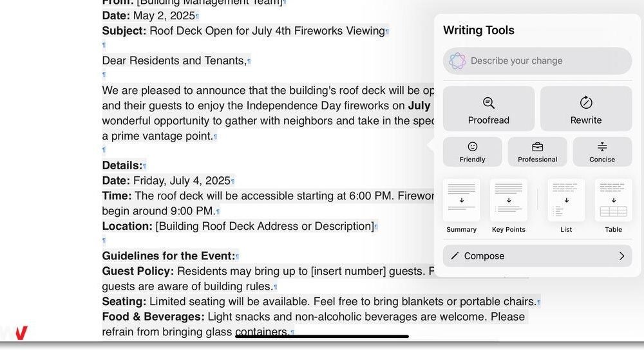644x354 pixels.
Task: Click the Apple Intelligence sparkle icon
Action: tap(457, 61)
